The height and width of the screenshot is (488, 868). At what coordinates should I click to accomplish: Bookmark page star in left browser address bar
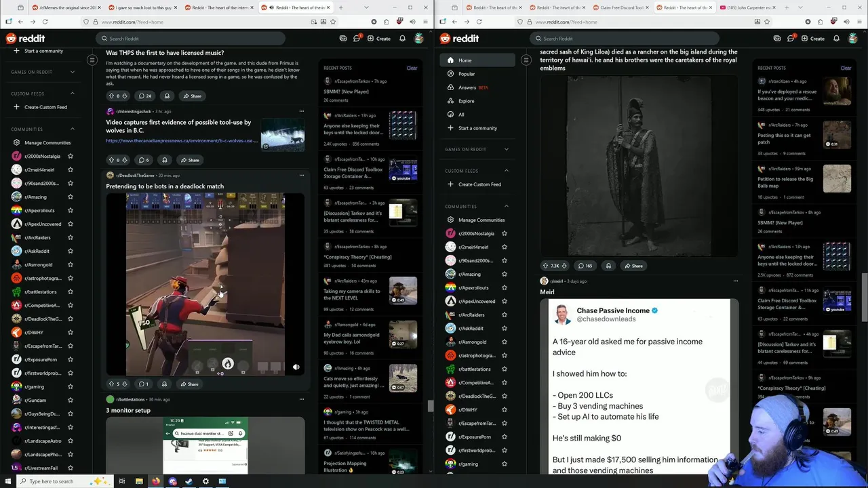332,22
